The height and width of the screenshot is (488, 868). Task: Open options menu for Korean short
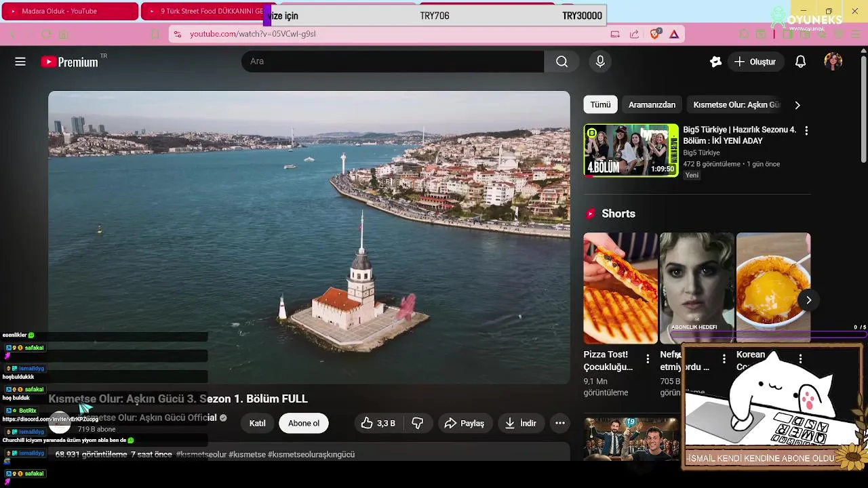801,359
